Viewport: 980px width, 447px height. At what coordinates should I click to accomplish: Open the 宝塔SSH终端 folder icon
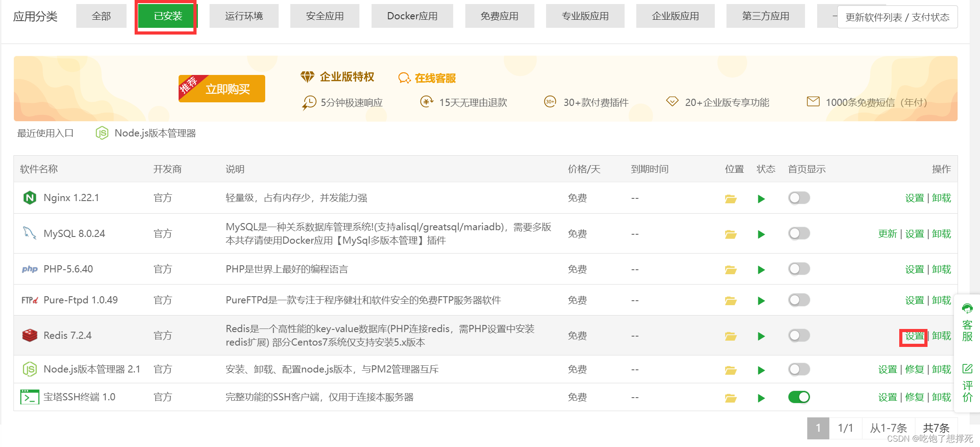(x=731, y=398)
